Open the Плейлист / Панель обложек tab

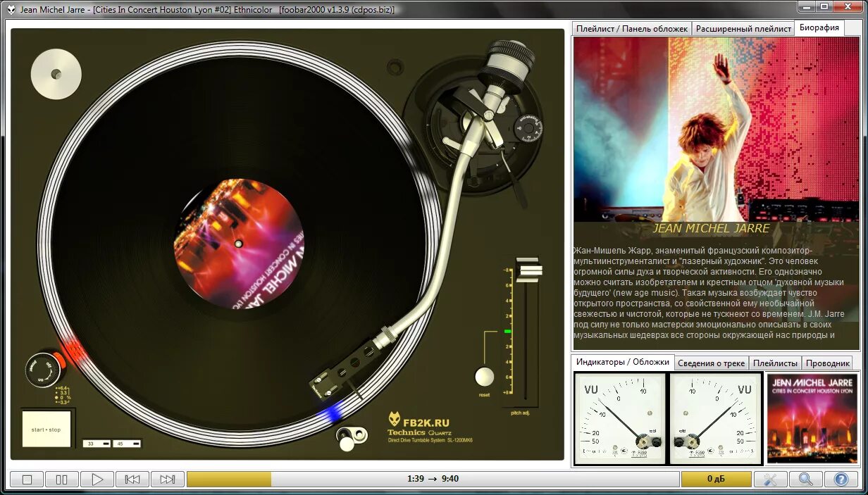pos(632,29)
